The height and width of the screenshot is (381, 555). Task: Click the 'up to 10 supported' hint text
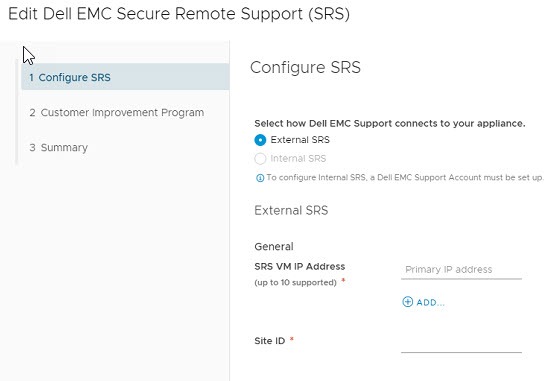tap(295, 283)
